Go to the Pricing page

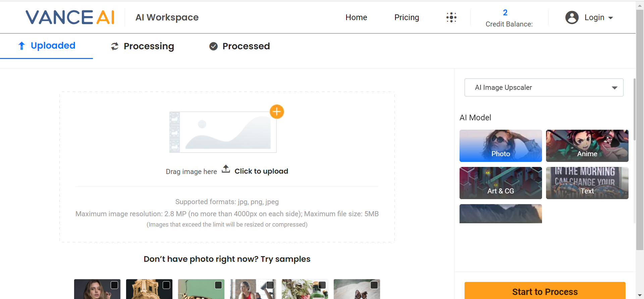407,17
